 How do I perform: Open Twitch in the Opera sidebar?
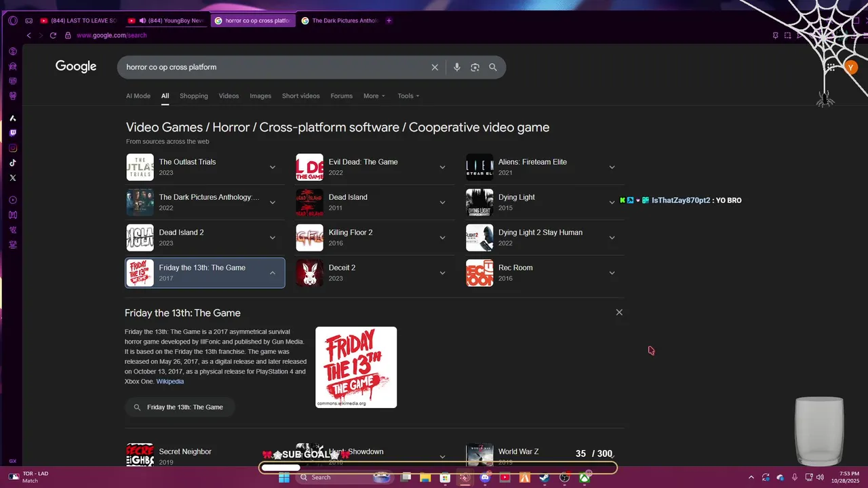pyautogui.click(x=13, y=133)
